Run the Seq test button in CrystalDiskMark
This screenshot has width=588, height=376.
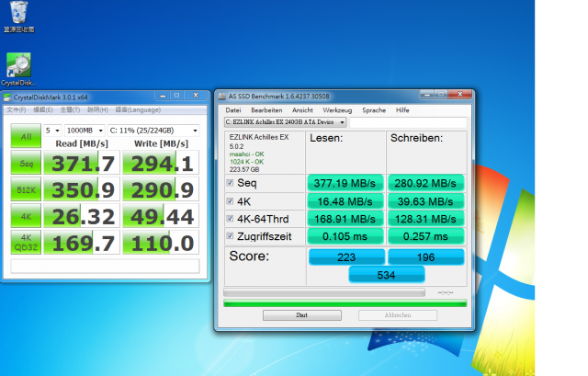pyautogui.click(x=26, y=164)
